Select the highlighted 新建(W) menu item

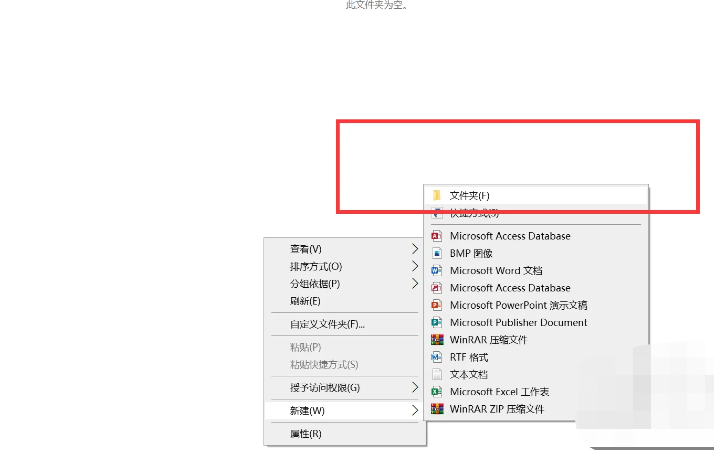click(x=307, y=410)
